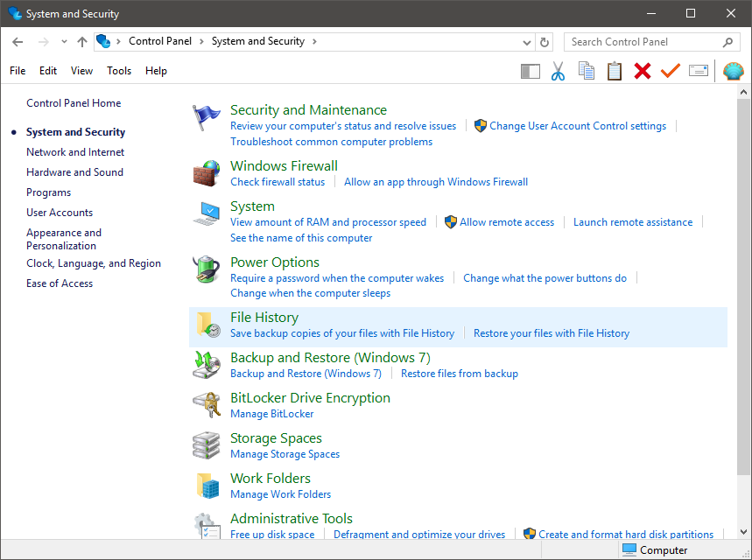Click the orange checkmark Properties icon

(670, 71)
